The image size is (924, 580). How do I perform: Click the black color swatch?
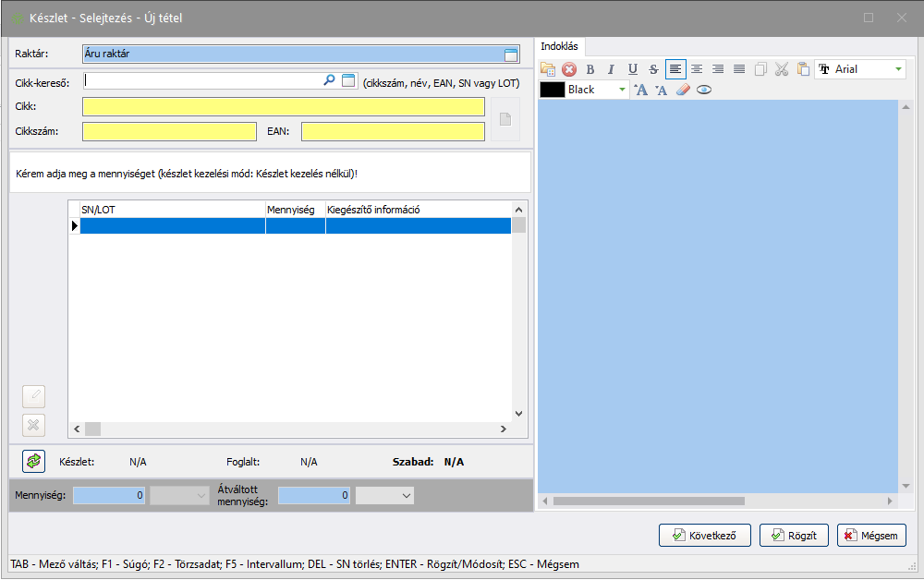pos(553,90)
